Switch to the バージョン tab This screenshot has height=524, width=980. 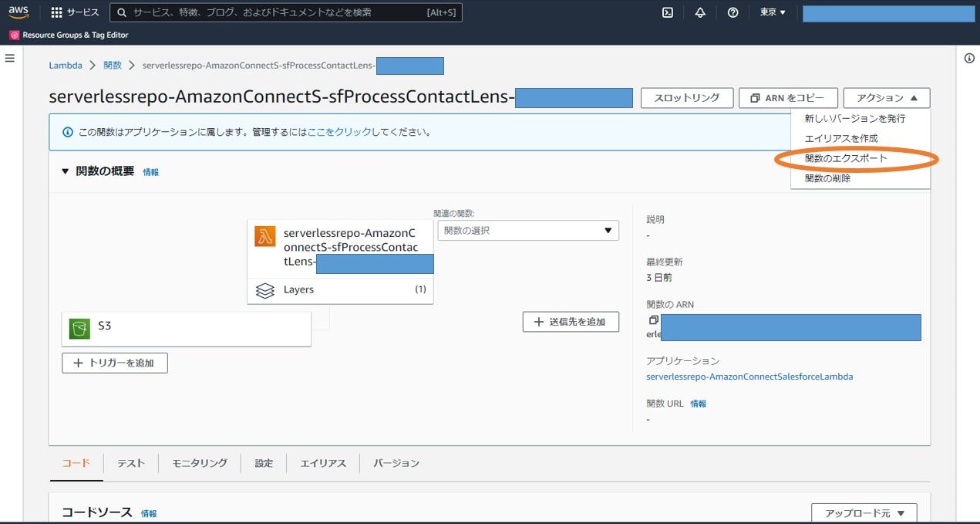pos(396,463)
